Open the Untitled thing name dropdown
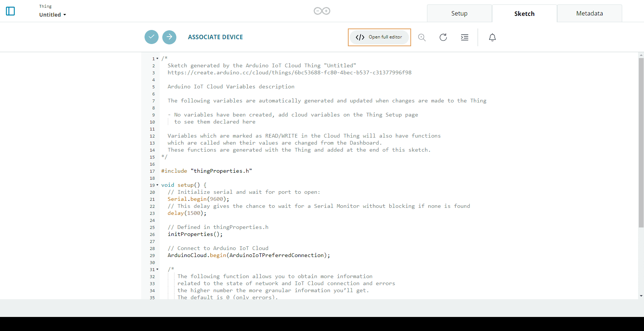Image resolution: width=644 pixels, height=331 pixels. tap(52, 15)
